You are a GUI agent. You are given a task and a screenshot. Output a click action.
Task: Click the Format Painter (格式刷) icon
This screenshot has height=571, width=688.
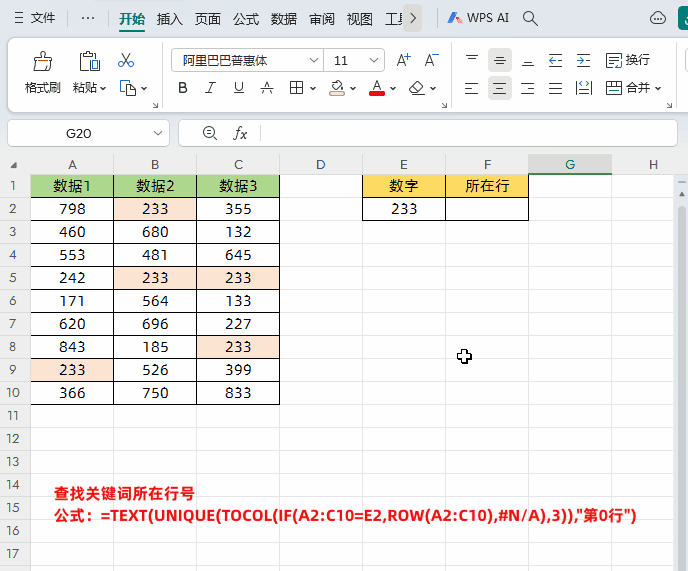43,61
